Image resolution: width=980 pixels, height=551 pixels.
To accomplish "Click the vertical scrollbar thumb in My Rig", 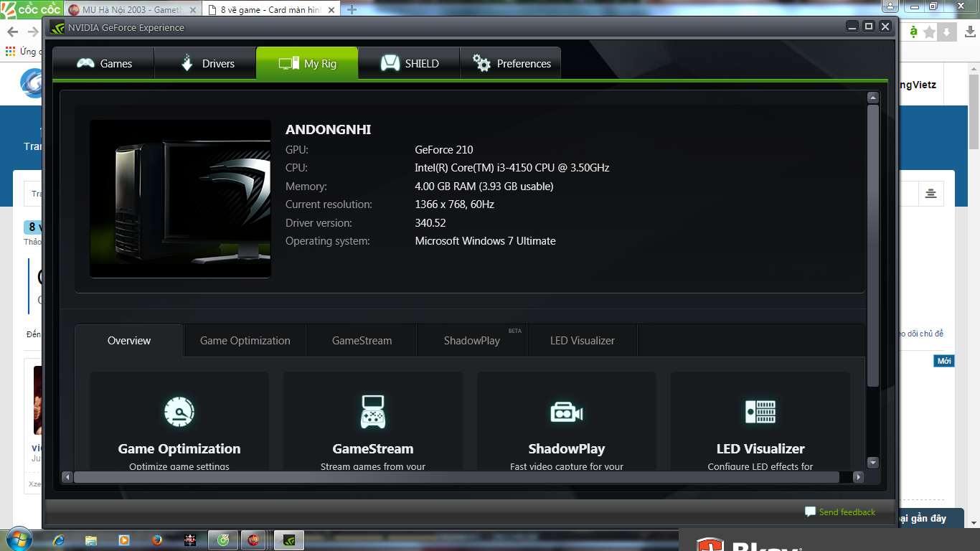I will (873, 245).
